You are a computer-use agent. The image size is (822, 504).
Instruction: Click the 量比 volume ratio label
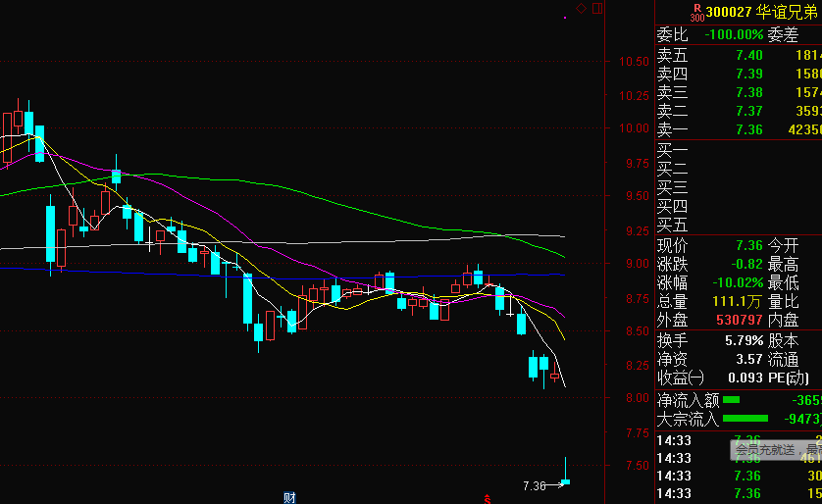coord(783,301)
